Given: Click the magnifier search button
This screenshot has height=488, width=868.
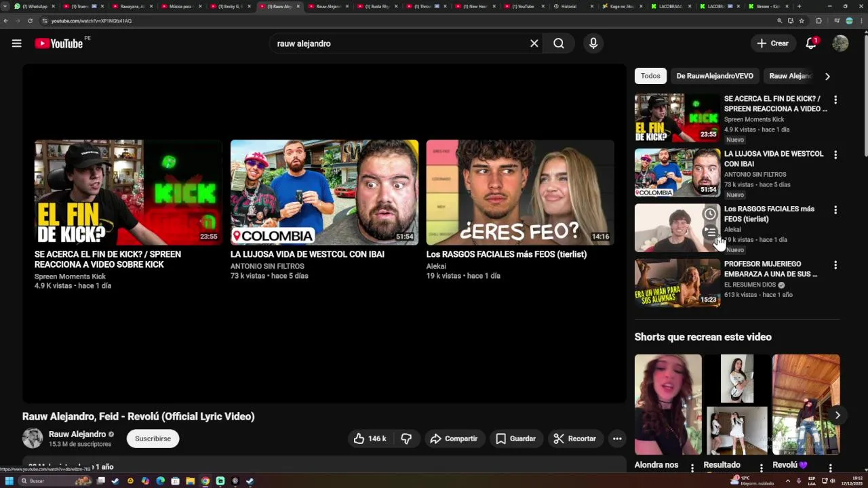Looking at the screenshot, I should pos(559,43).
